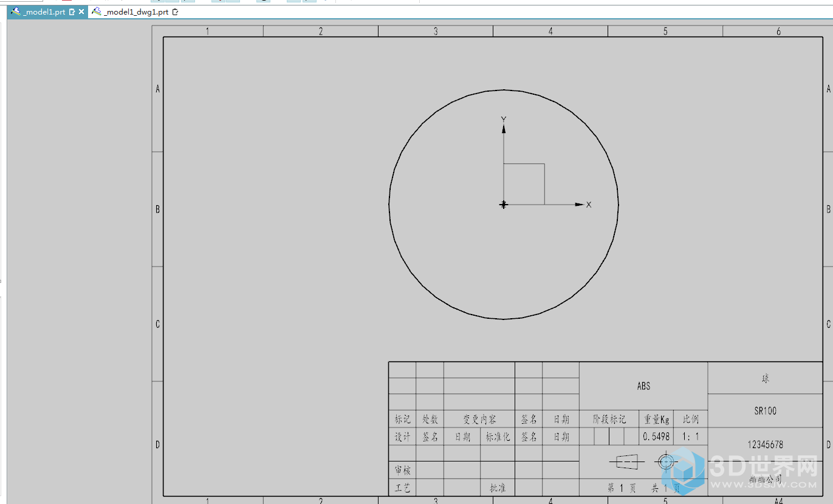This screenshot has height=504, width=833.
Task: Select the X axis label in drawing
Action: coord(589,205)
